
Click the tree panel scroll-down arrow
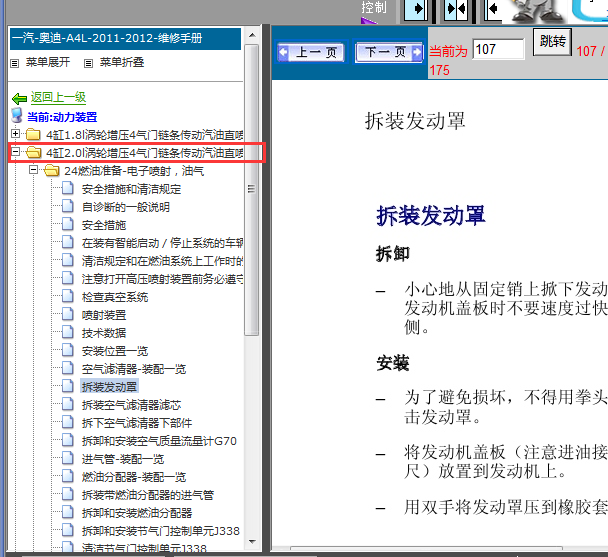click(x=252, y=542)
